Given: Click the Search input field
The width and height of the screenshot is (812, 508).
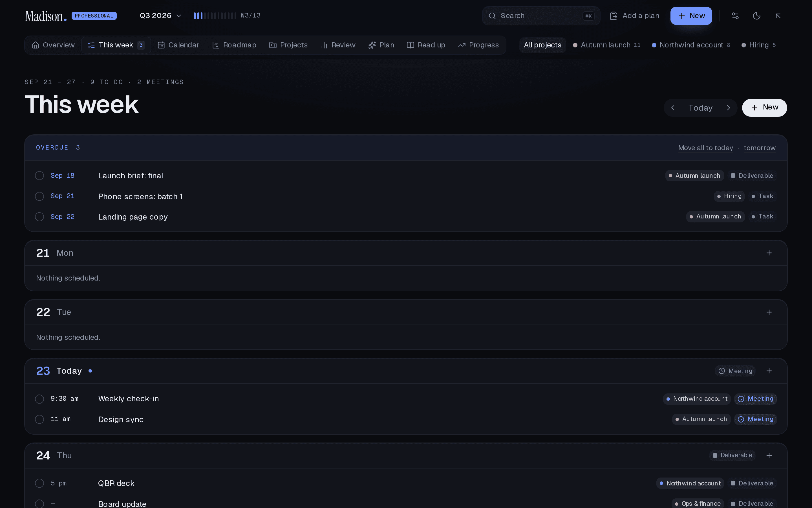Looking at the screenshot, I should point(541,16).
